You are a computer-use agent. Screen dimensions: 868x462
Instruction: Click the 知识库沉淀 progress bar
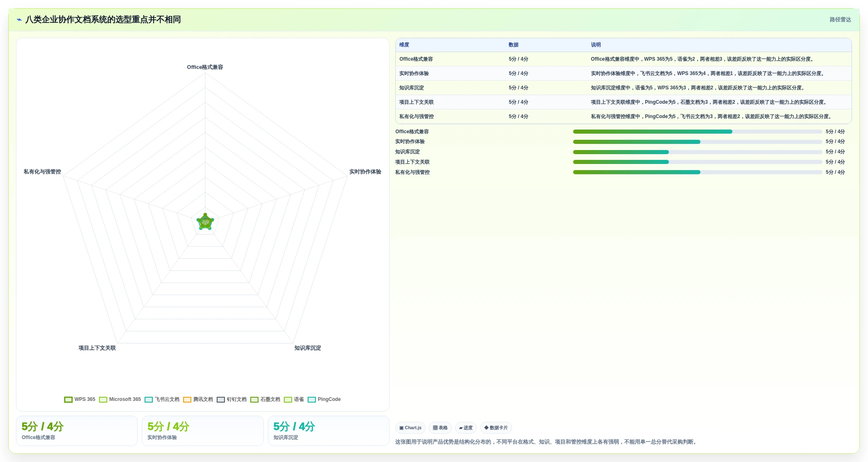pos(698,152)
